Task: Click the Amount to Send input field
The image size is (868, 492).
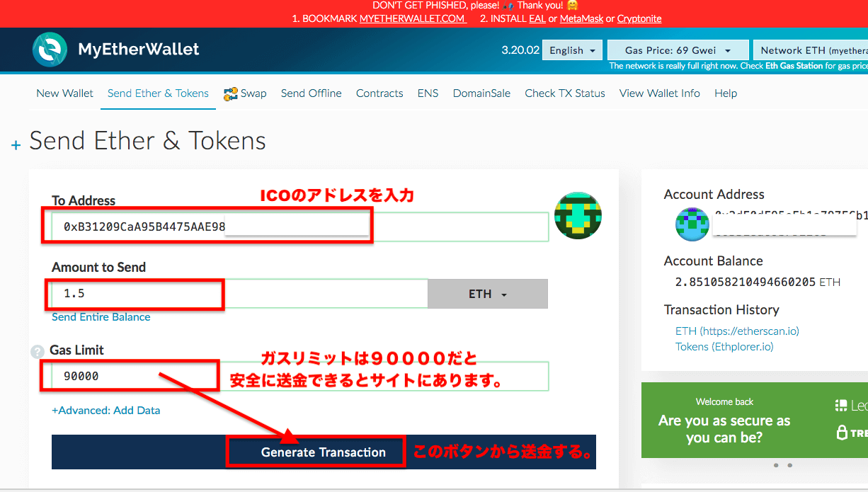Action: [x=240, y=294]
